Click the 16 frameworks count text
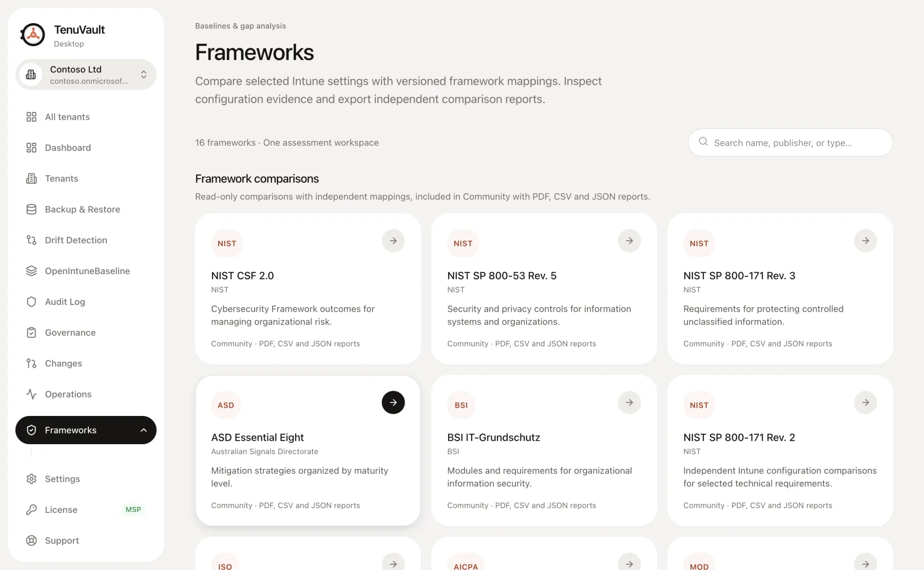The height and width of the screenshot is (570, 924). click(x=225, y=143)
